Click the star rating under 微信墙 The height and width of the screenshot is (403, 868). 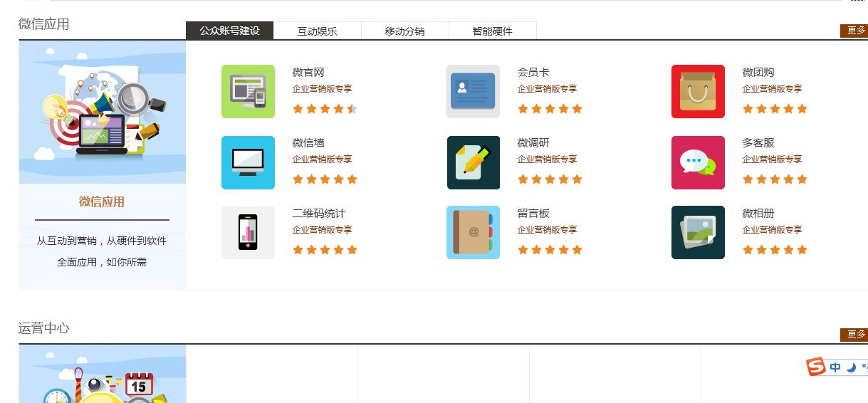click(325, 179)
